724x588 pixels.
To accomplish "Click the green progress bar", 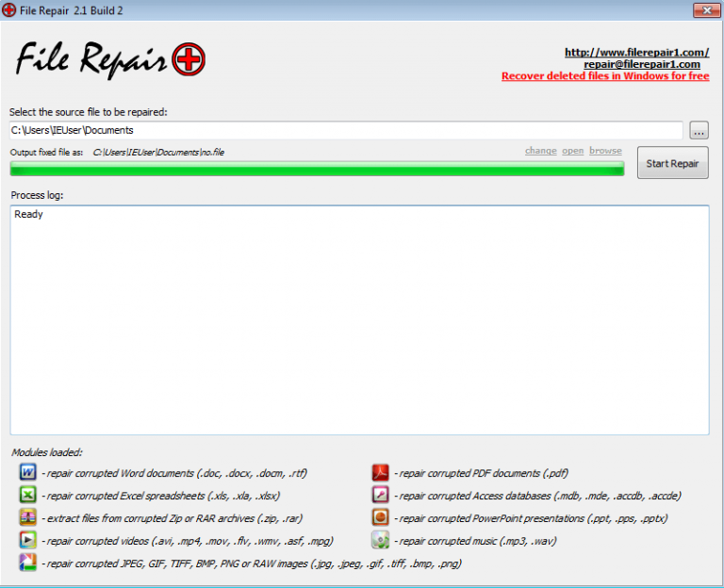I will coord(317,169).
